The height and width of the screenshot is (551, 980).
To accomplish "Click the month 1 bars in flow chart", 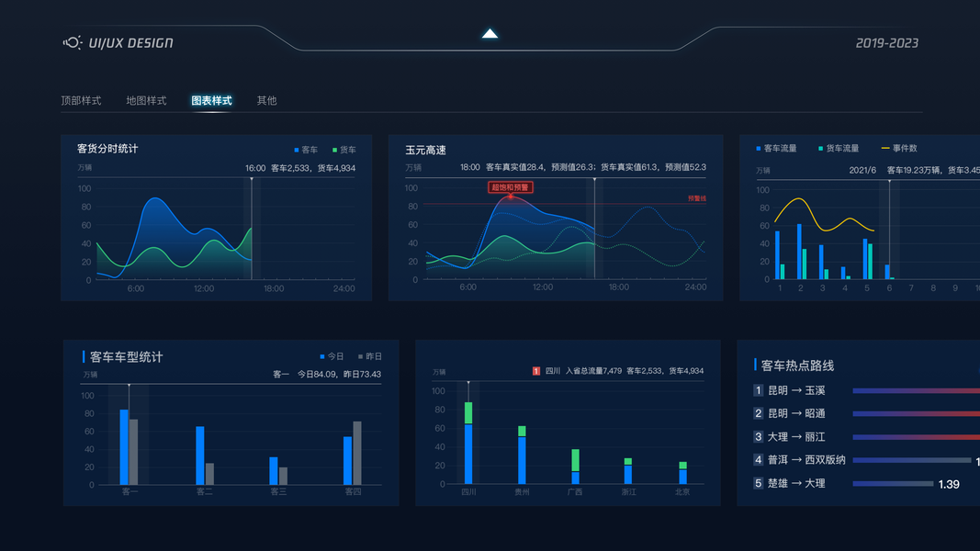I will [780, 255].
